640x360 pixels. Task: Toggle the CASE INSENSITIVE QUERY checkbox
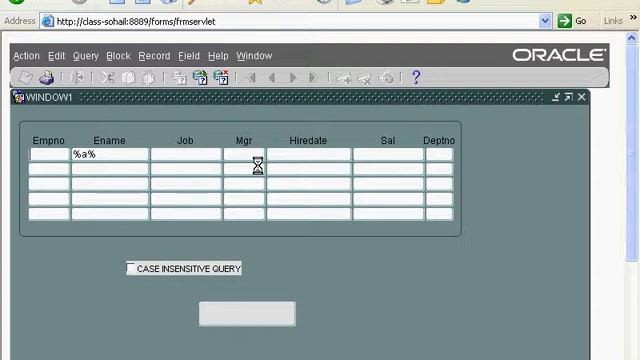(131, 268)
